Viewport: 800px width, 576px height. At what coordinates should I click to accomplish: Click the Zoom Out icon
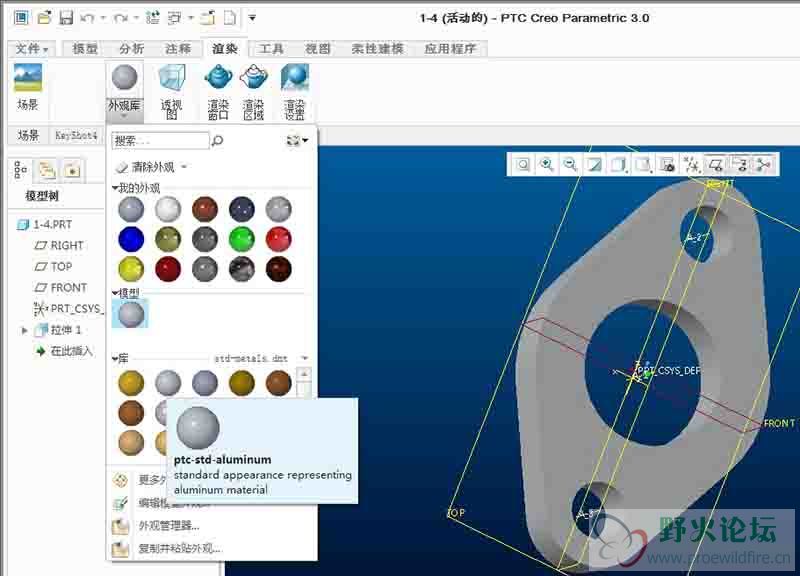click(x=570, y=164)
